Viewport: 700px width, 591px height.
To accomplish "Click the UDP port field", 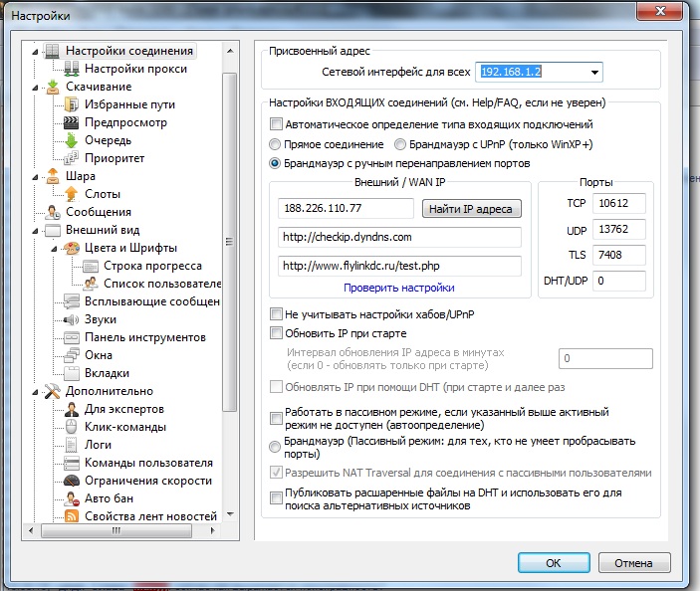I will (x=618, y=229).
